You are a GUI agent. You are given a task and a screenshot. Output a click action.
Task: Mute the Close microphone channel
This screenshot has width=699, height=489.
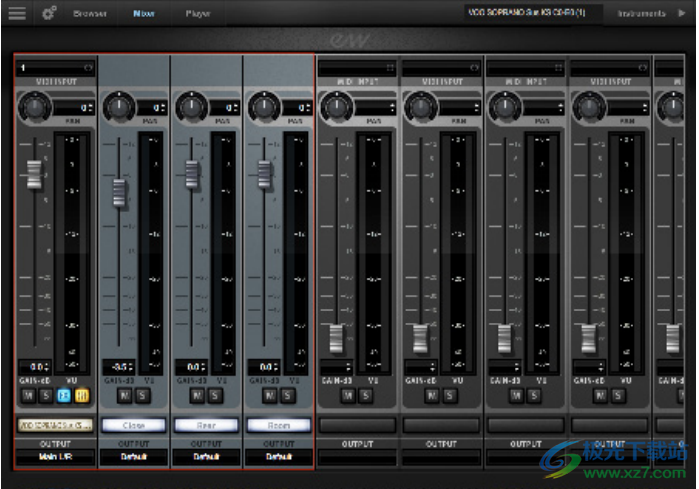coord(125,395)
